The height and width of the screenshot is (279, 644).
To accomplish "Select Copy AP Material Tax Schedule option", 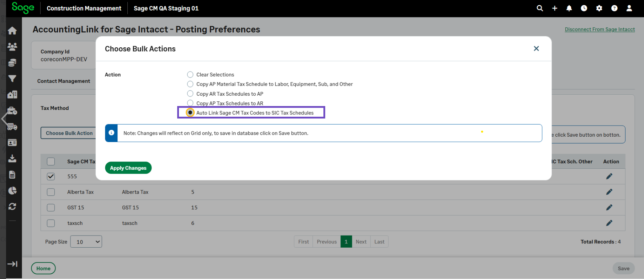I will coord(190,84).
